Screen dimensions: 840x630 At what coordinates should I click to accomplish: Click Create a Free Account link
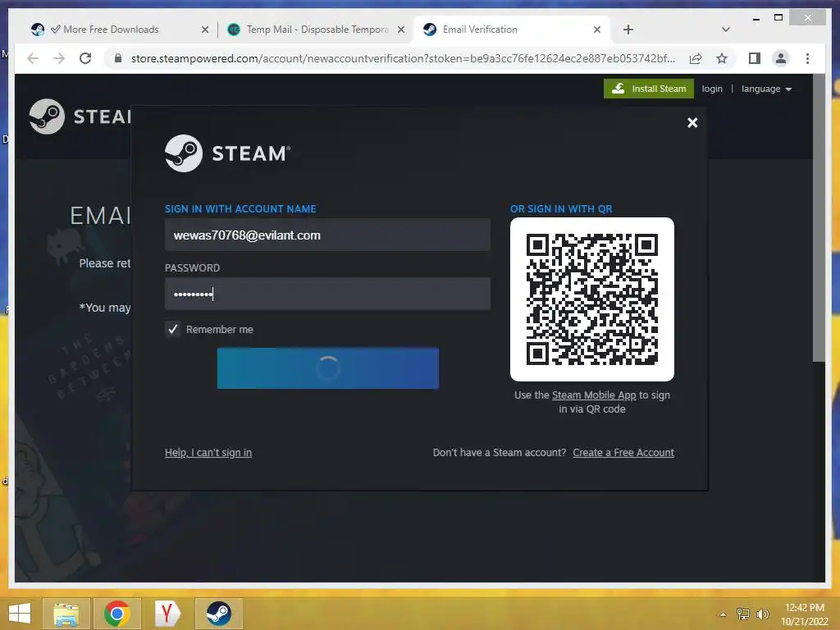click(623, 453)
